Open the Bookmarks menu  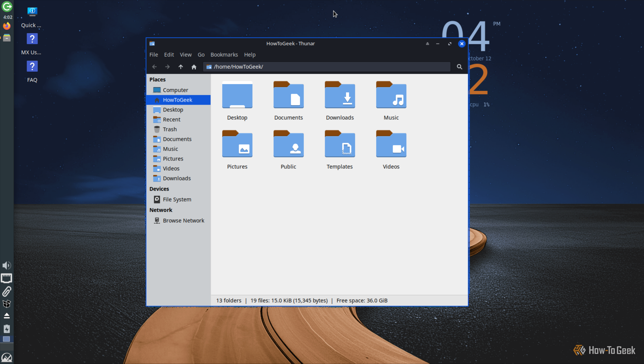pyautogui.click(x=224, y=55)
